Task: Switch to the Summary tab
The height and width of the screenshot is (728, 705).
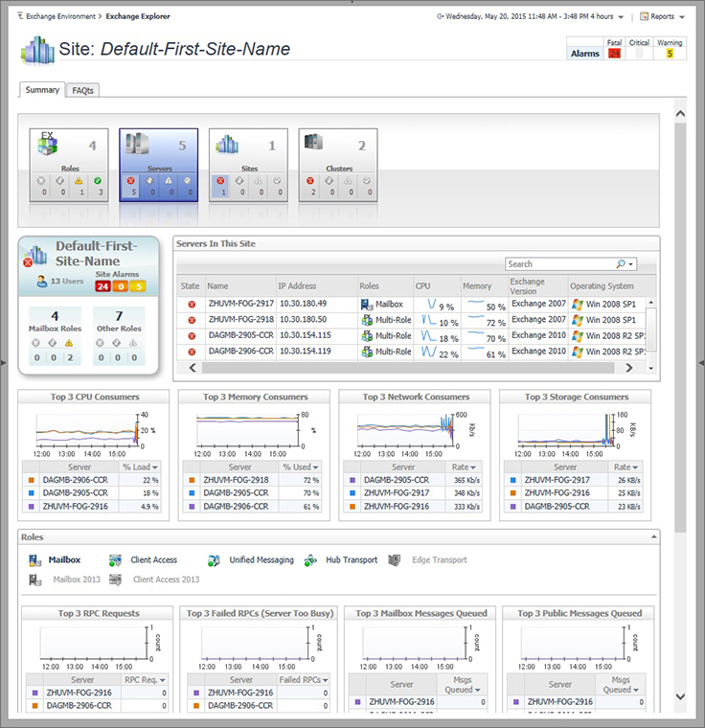Action: [42, 90]
